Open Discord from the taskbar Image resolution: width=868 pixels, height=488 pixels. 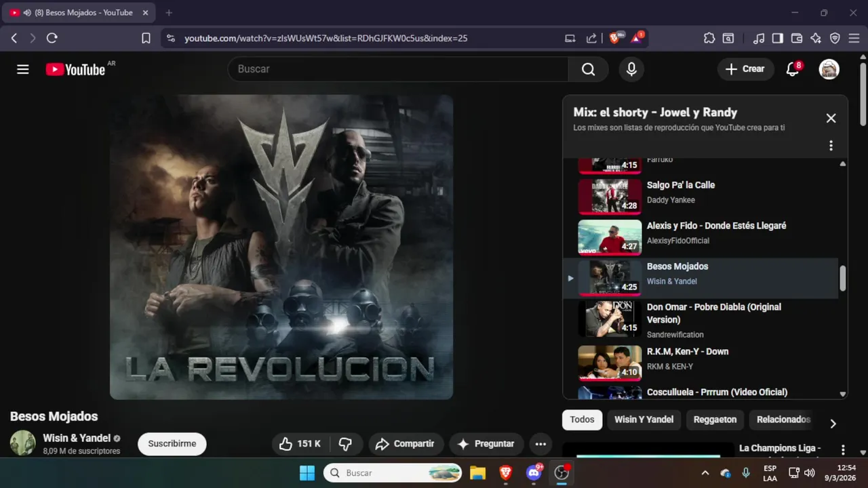click(534, 473)
